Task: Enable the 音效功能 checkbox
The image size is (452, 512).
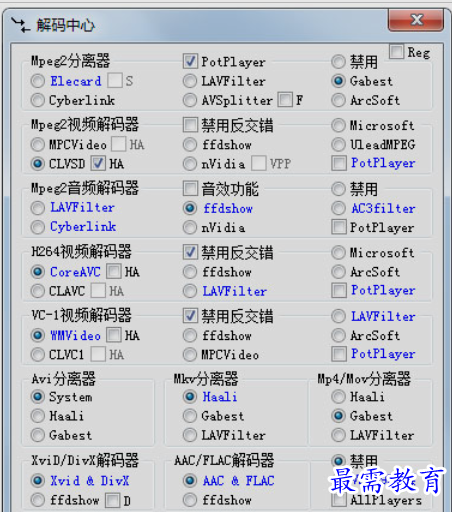Action: pos(190,188)
